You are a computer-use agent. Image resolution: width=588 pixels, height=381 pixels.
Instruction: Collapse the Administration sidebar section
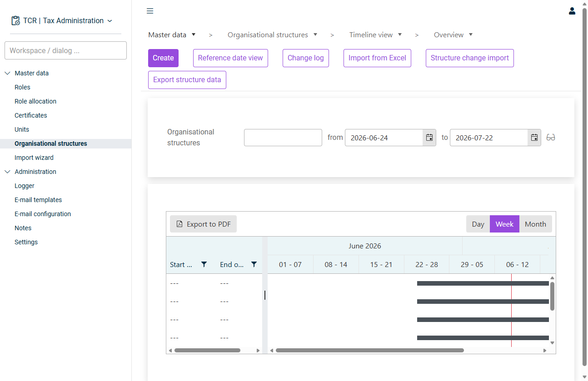(x=7, y=172)
